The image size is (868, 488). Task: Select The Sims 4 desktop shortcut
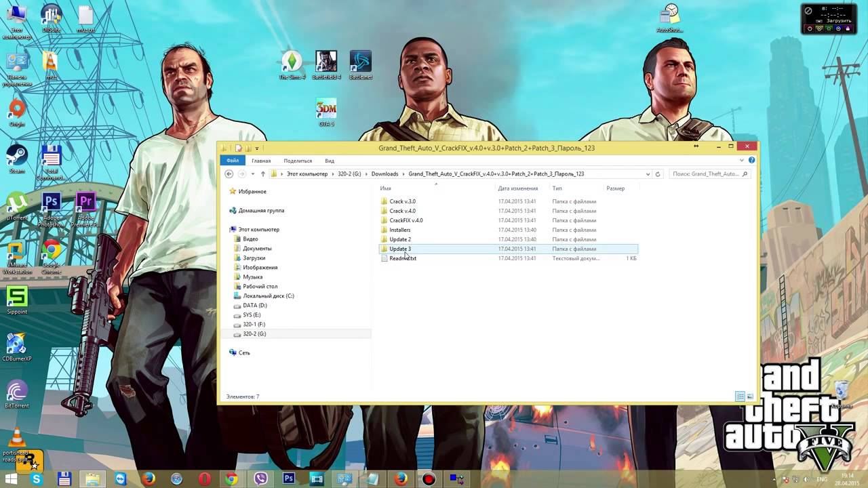pos(292,66)
